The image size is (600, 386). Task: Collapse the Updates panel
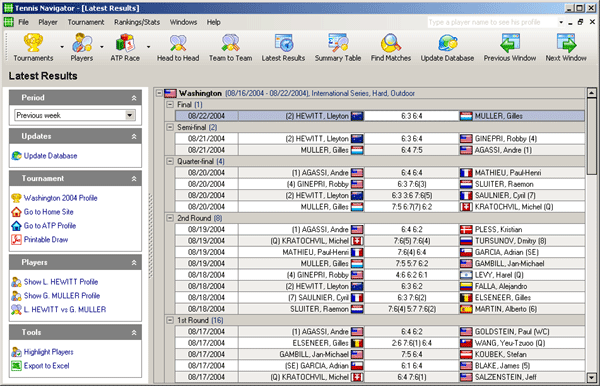click(134, 137)
